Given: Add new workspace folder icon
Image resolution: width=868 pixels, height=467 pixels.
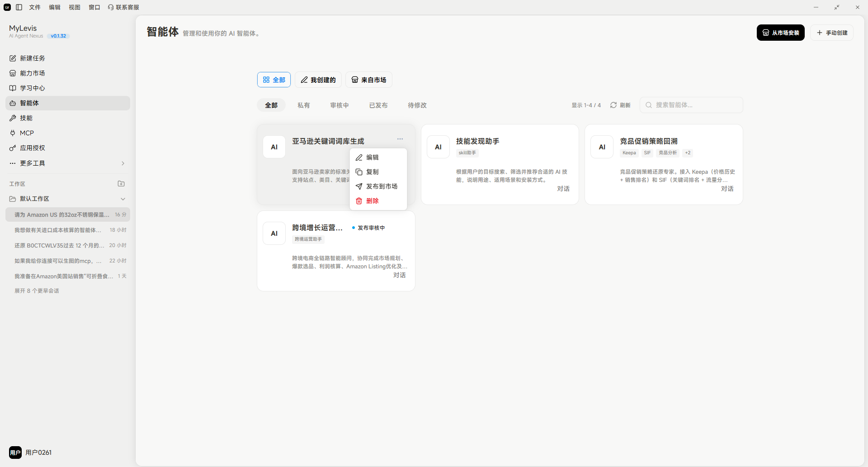Looking at the screenshot, I should point(121,184).
